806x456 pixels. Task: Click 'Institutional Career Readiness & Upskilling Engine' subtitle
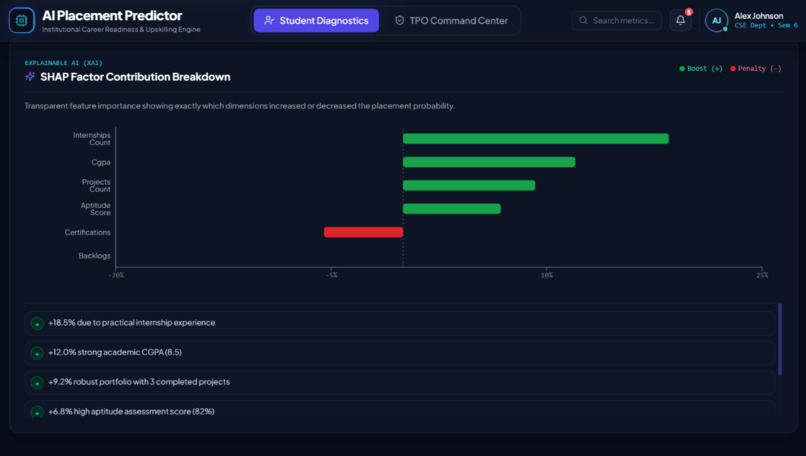(121, 29)
